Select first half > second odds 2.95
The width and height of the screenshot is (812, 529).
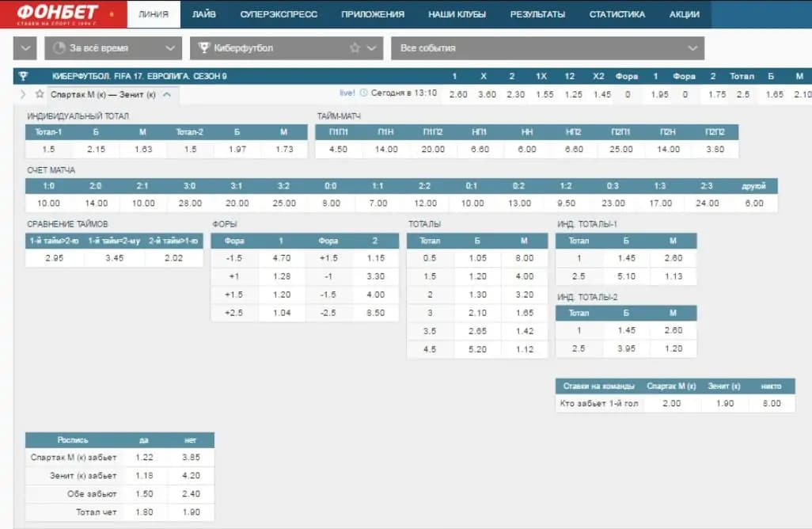tap(55, 258)
